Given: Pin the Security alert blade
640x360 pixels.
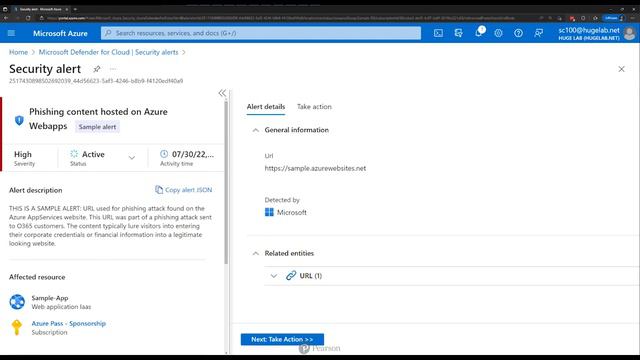Looking at the screenshot, I should 97,69.
